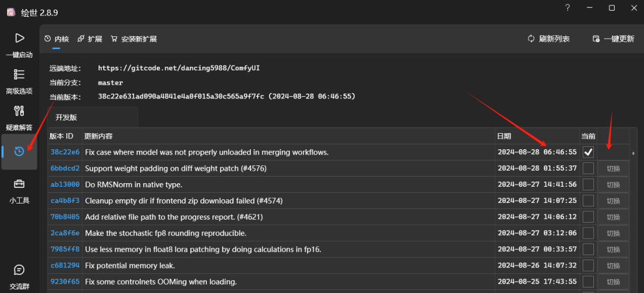
Task: Select 'Support weight padding on diff weight patch'
Action: pos(177,168)
